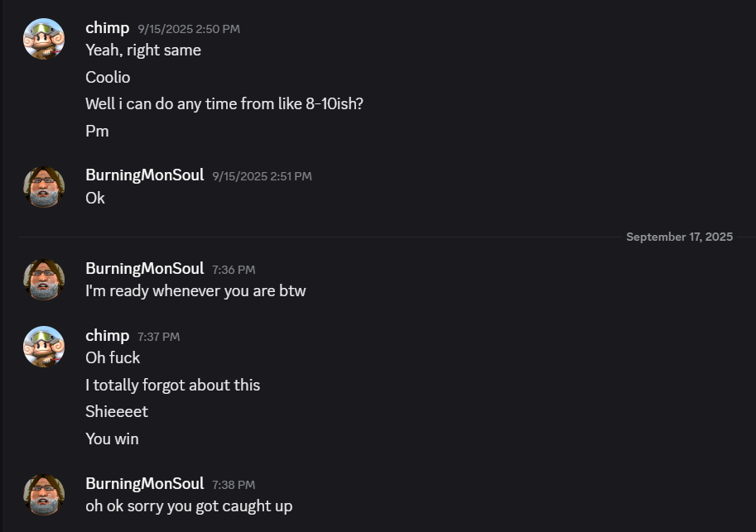This screenshot has height=532, width=756.
Task: Open BurningMonSoul's profile name at 2:51 PM
Action: click(x=144, y=175)
